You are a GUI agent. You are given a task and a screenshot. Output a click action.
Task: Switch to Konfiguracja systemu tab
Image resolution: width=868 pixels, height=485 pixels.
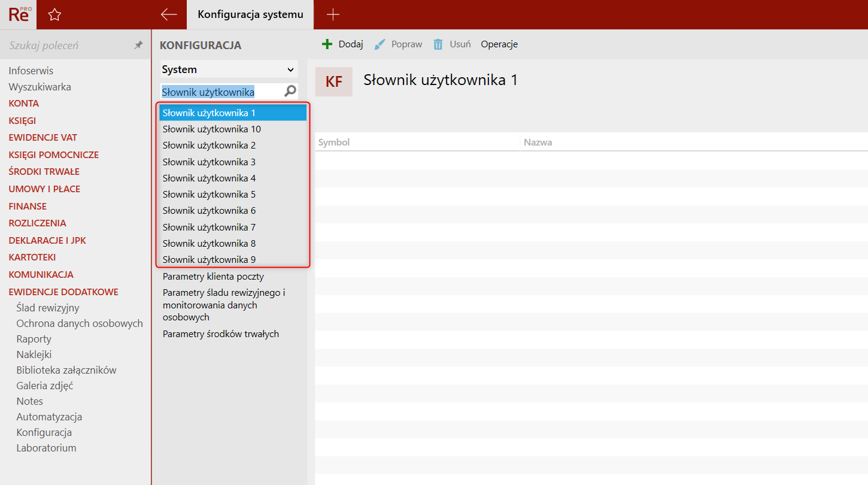click(x=250, y=14)
